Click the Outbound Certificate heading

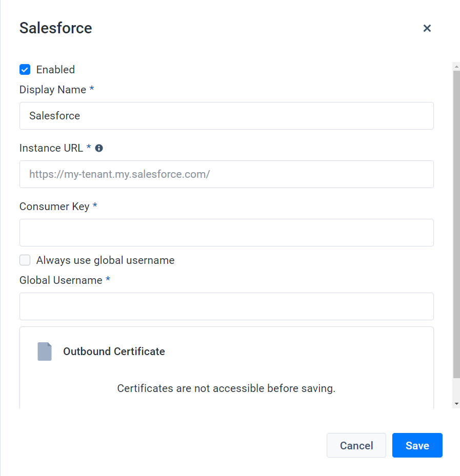pos(114,351)
